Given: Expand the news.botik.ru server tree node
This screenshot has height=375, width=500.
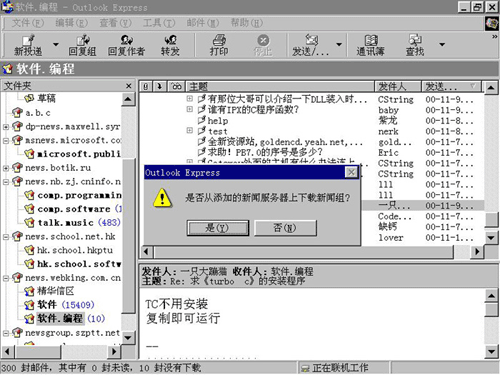Looking at the screenshot, I should (6, 168).
